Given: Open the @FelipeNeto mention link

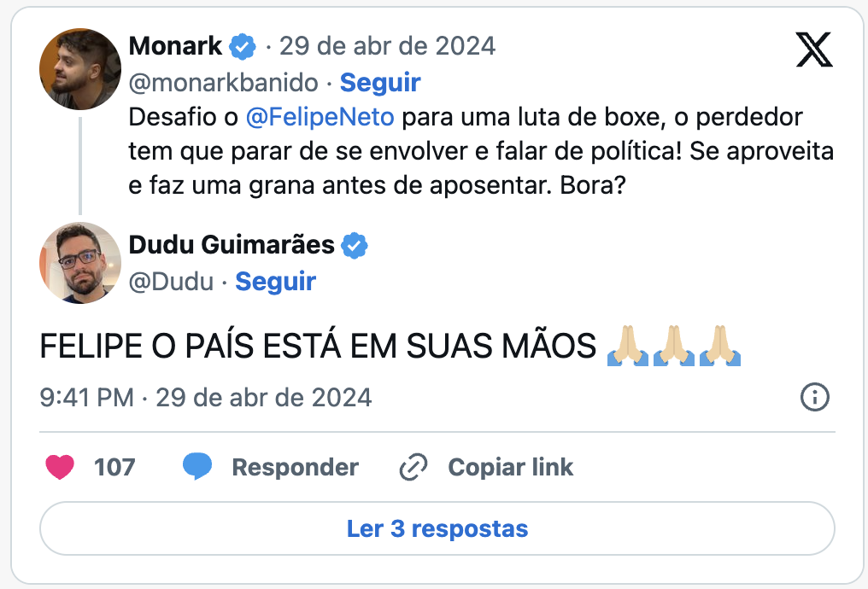Looking at the screenshot, I should (x=320, y=118).
